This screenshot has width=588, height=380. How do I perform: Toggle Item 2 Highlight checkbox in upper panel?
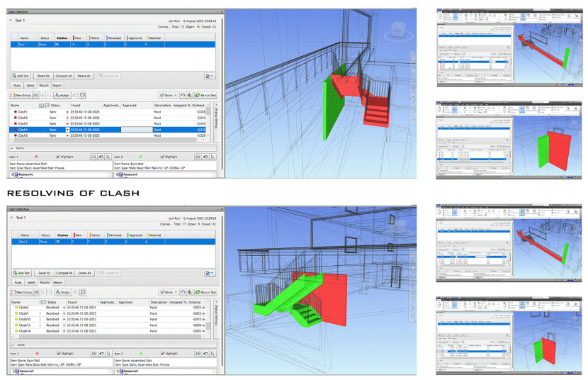point(163,157)
